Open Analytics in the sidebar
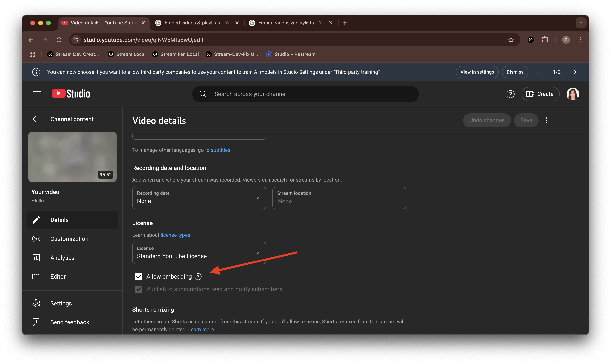Image resolution: width=611 pixels, height=364 pixels. coord(62,258)
